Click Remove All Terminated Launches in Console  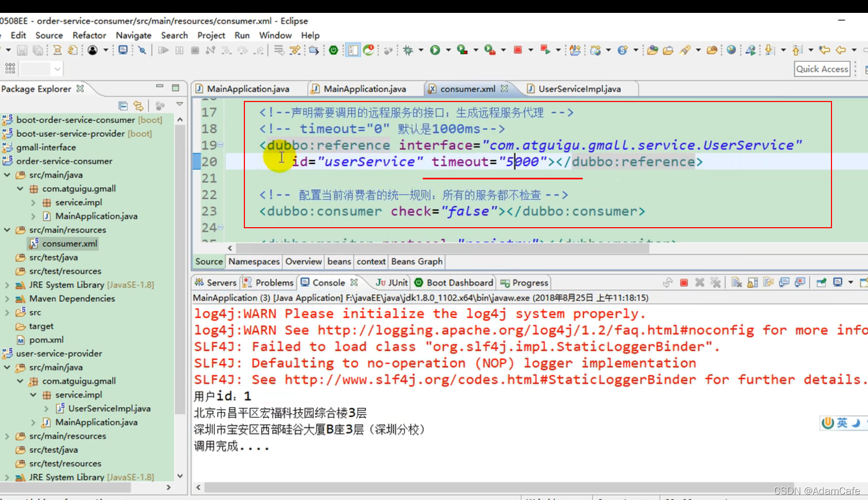[715, 282]
